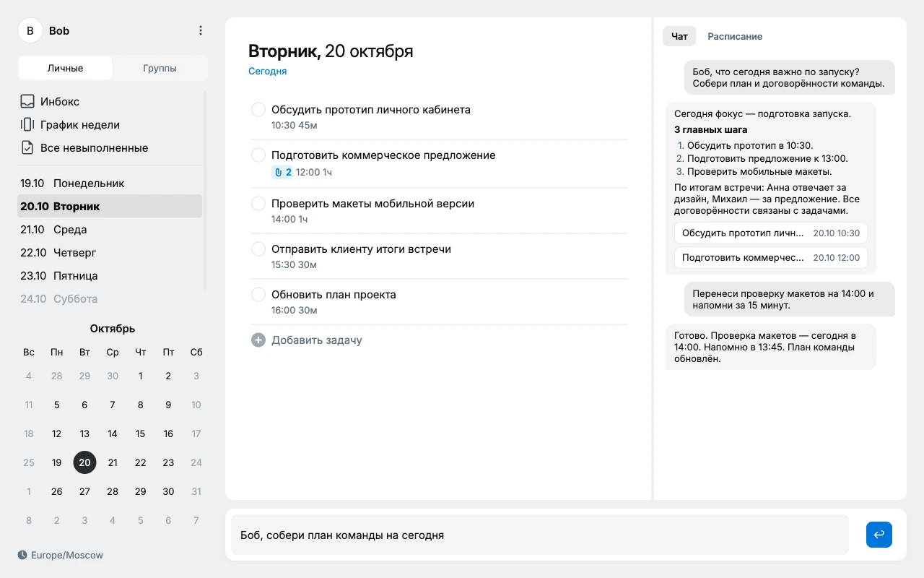Click the highlighted day 20 in the calendar

tap(84, 462)
